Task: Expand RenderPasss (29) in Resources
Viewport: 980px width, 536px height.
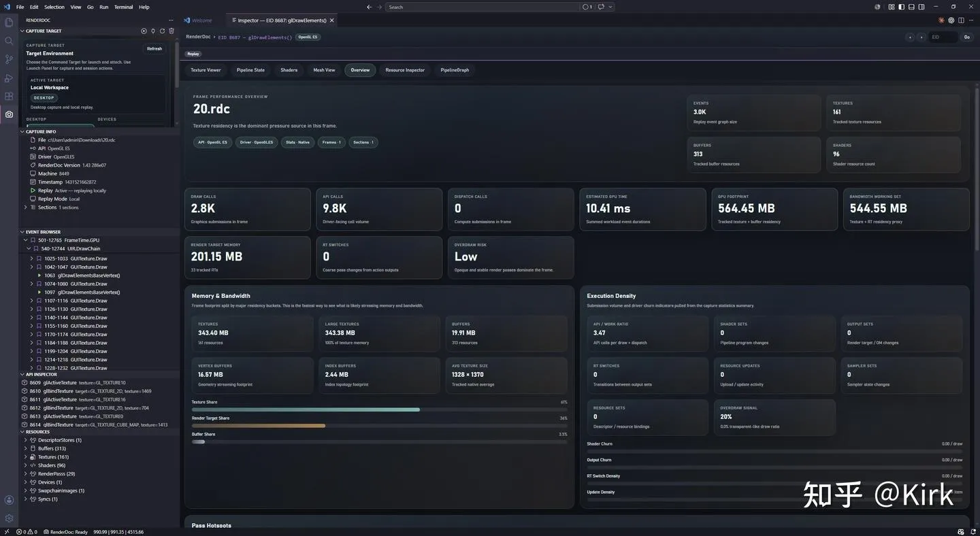Action: [x=26, y=473]
